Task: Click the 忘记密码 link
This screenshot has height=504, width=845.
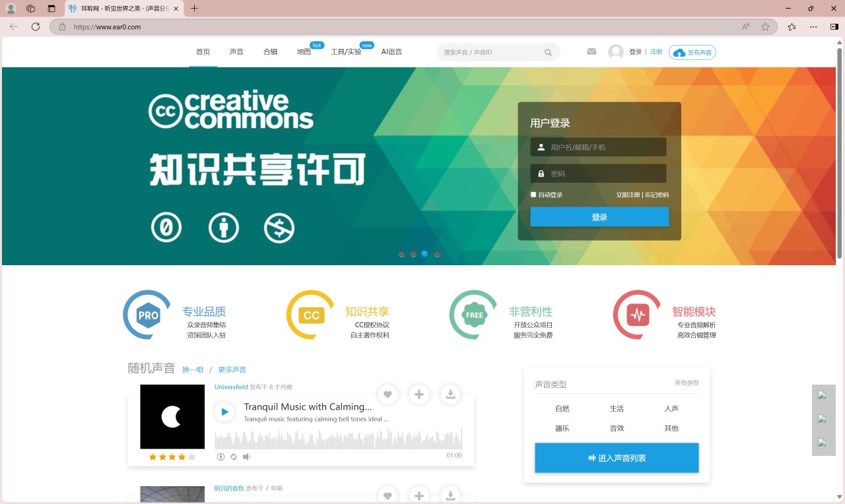Action: (657, 195)
